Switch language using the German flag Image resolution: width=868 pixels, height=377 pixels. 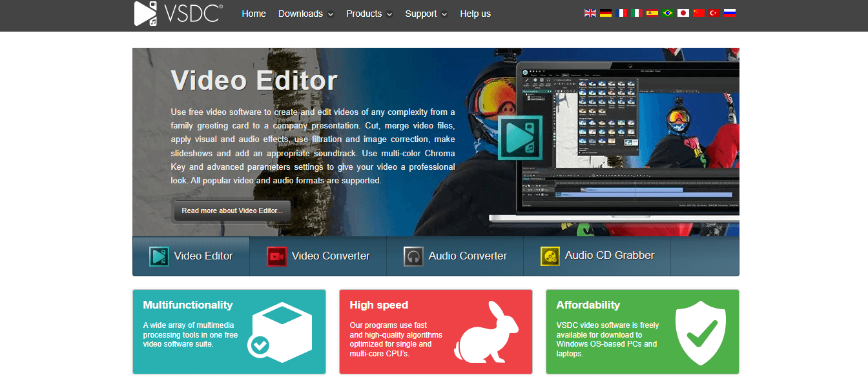point(605,12)
